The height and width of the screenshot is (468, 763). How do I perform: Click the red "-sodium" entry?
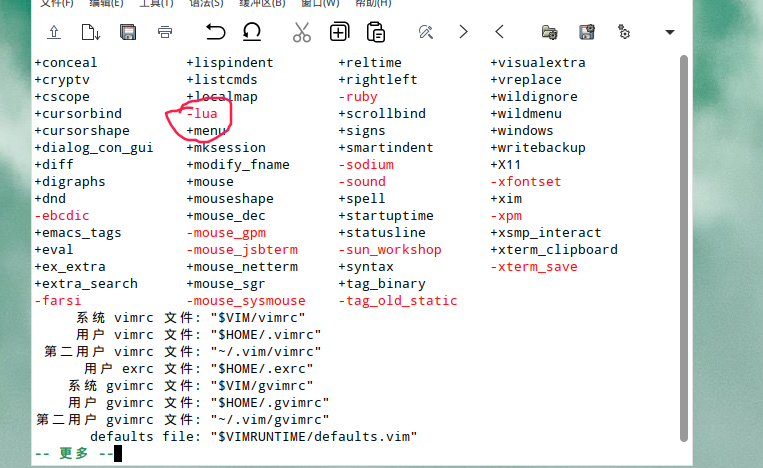pos(366,164)
